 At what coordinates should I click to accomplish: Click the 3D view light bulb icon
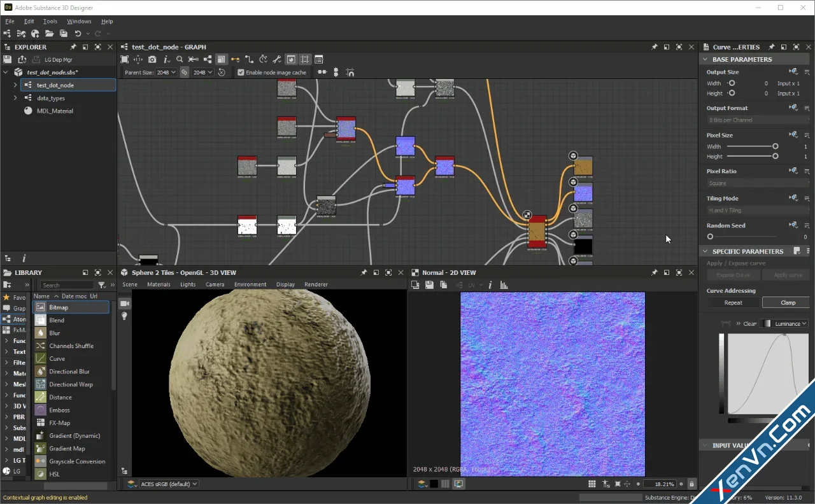(124, 316)
